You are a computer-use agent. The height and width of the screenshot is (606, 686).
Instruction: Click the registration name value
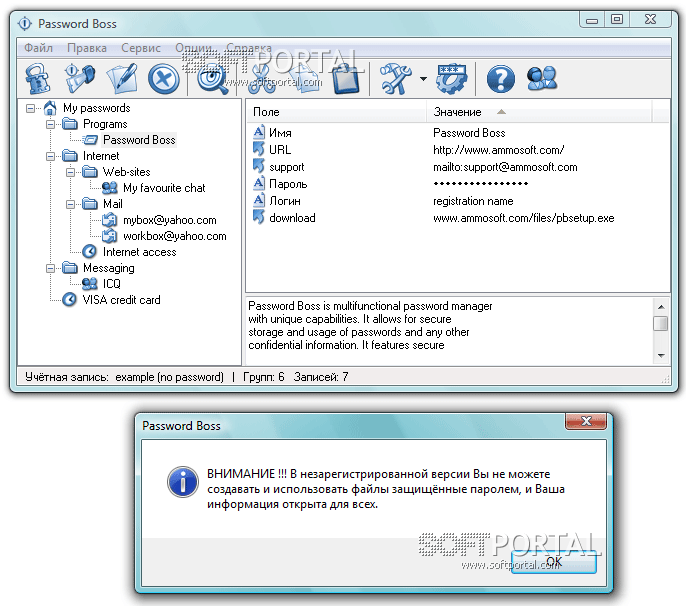pyautogui.click(x=473, y=201)
